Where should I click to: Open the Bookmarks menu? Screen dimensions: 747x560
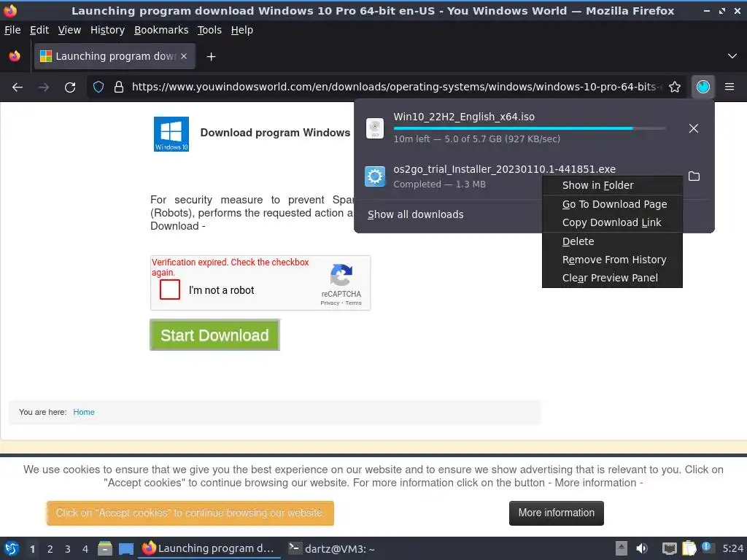(161, 30)
